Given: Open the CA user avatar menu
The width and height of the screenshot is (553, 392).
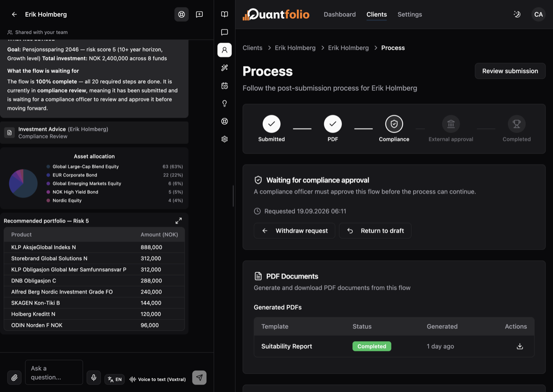Looking at the screenshot, I should coord(538,14).
